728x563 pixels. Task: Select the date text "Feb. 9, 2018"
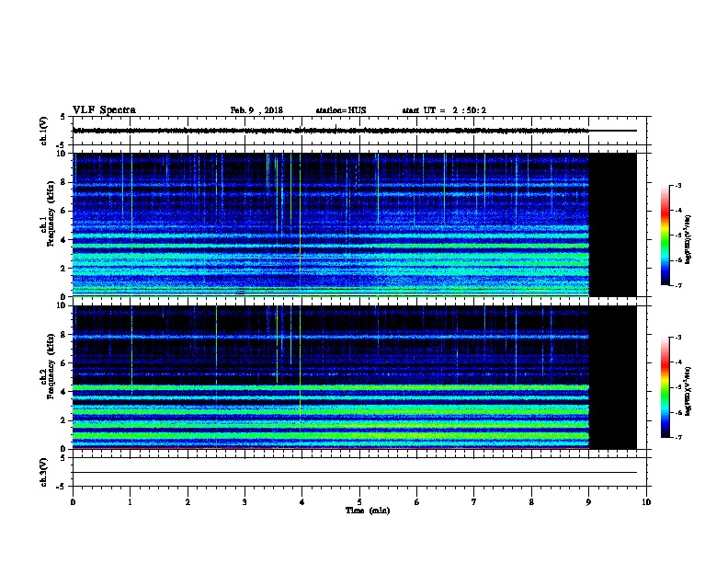tap(256, 110)
